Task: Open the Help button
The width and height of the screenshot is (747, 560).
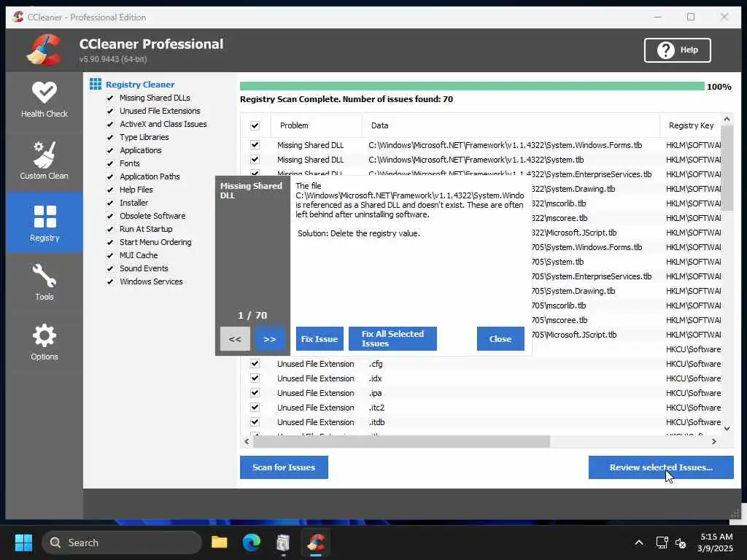Action: coord(678,50)
